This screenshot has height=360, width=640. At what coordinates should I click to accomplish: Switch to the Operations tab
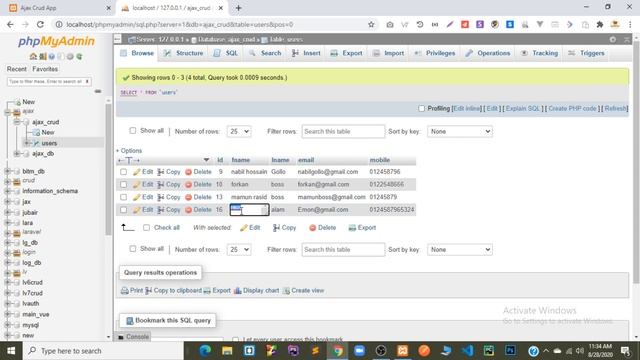point(488,53)
